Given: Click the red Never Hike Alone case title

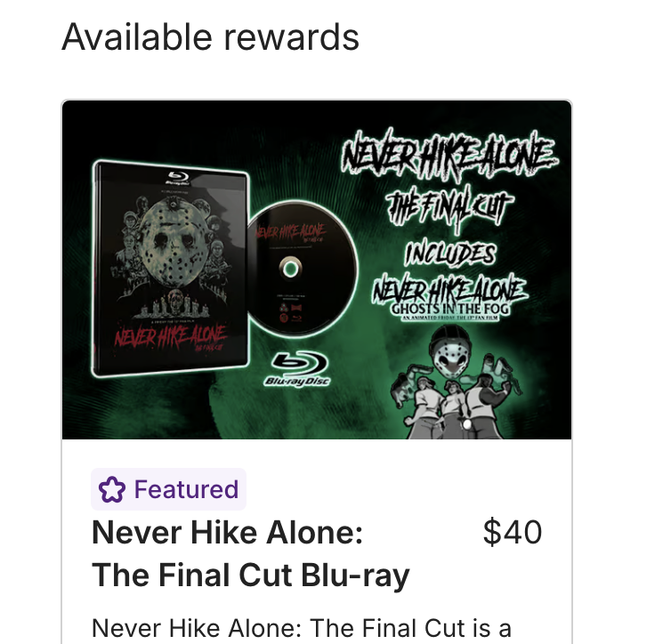Looking at the screenshot, I should click(x=170, y=336).
